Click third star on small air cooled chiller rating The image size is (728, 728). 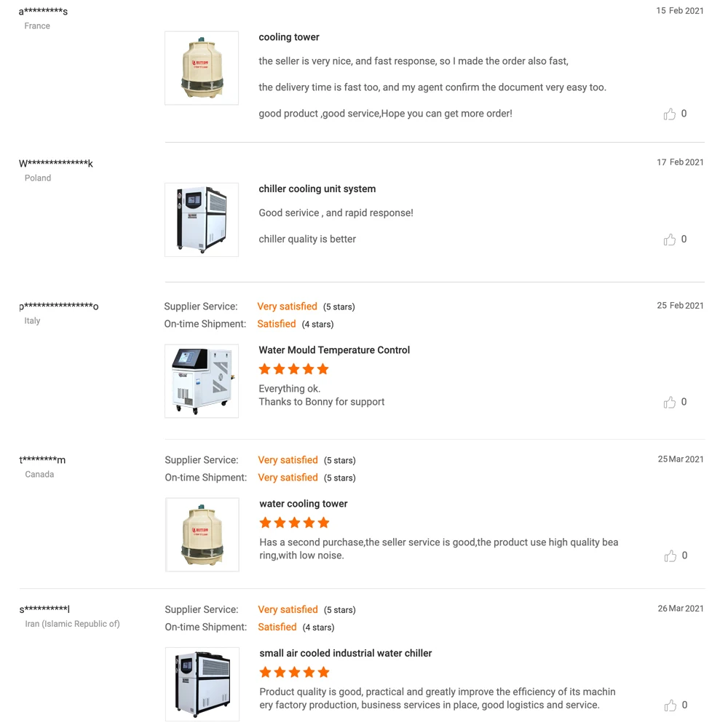click(x=294, y=673)
